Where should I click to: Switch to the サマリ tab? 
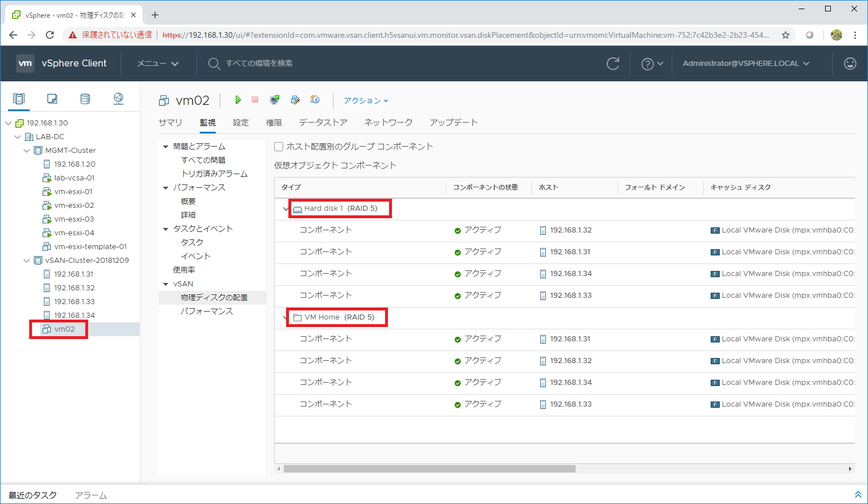pyautogui.click(x=171, y=123)
